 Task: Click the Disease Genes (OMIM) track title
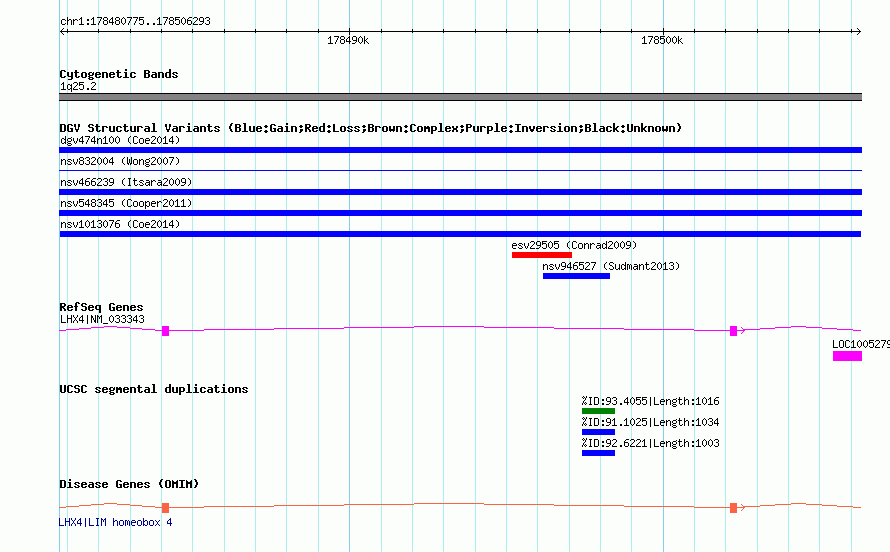tap(129, 484)
